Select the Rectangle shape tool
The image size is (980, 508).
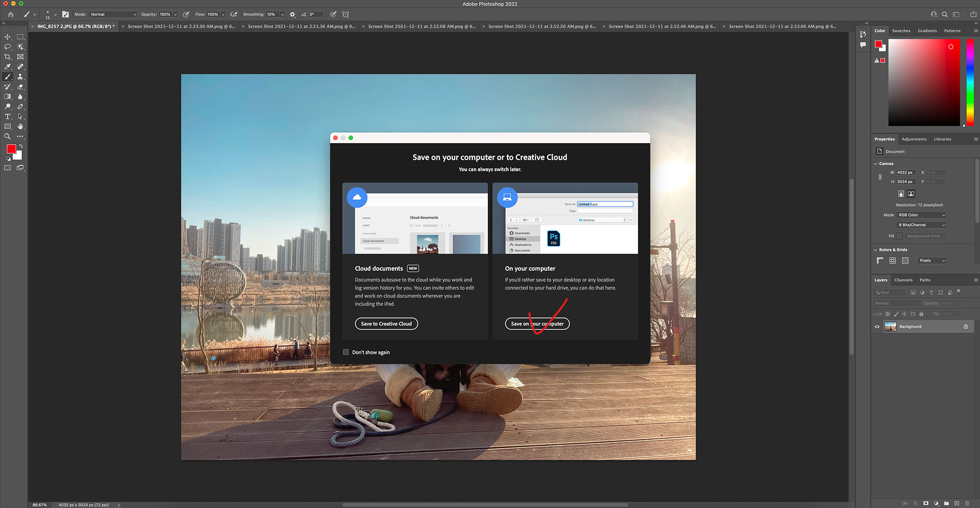(7, 126)
